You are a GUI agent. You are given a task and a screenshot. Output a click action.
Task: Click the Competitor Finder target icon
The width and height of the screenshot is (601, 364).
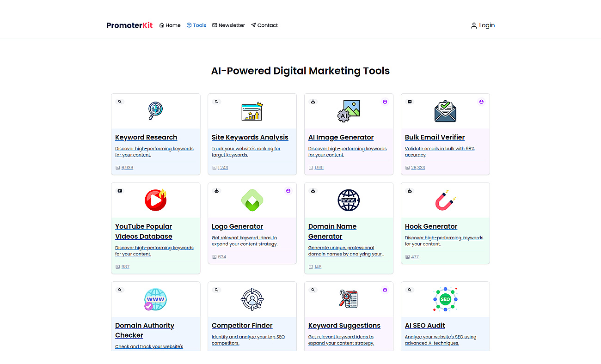(x=252, y=299)
